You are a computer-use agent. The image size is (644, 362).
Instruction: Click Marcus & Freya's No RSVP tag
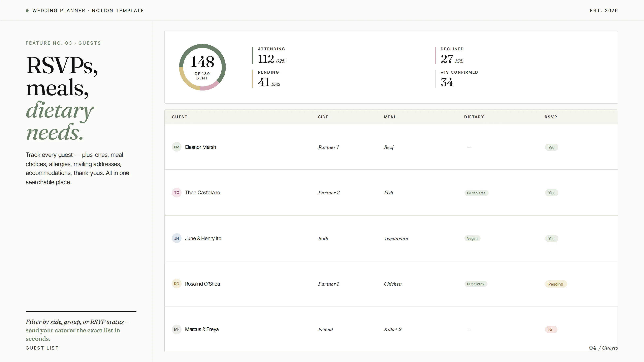pyautogui.click(x=551, y=330)
